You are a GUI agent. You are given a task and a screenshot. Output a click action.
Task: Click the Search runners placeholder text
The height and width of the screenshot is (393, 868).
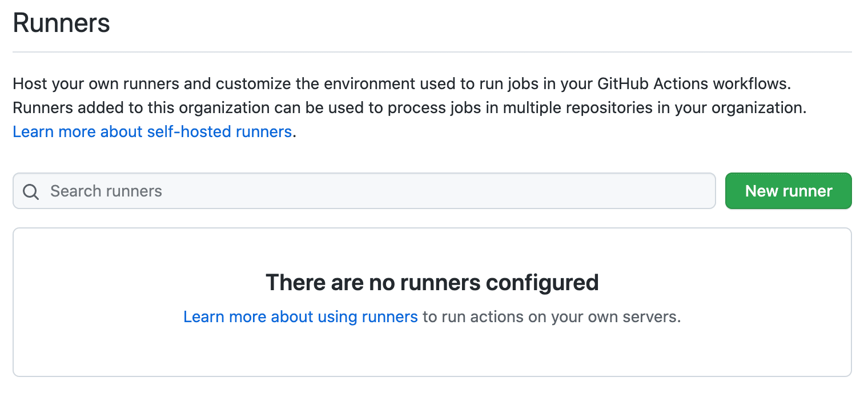pos(106,191)
